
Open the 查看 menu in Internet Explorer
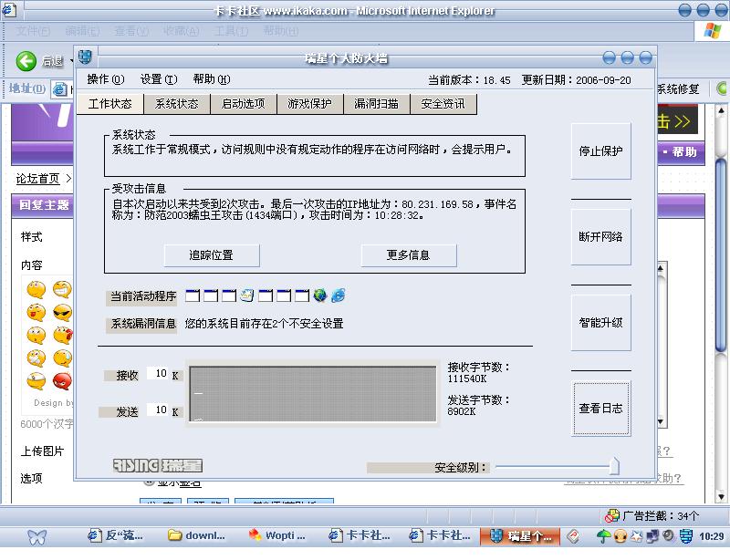click(x=131, y=31)
